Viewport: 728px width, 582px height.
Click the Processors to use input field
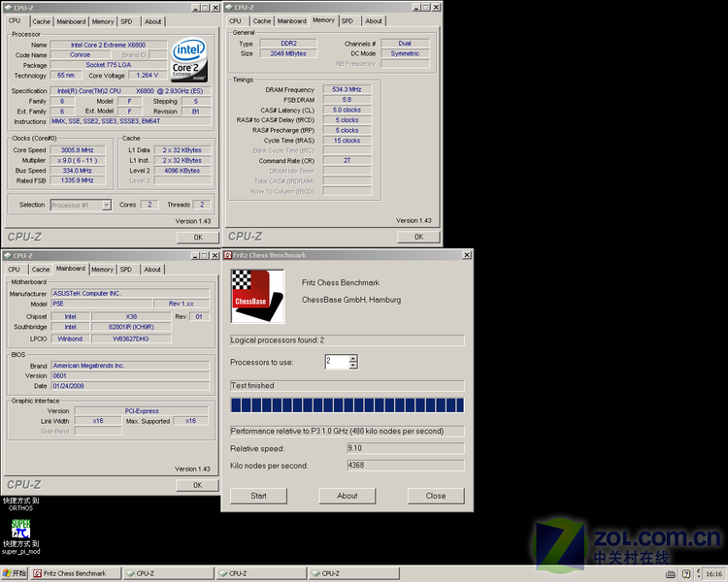click(337, 362)
